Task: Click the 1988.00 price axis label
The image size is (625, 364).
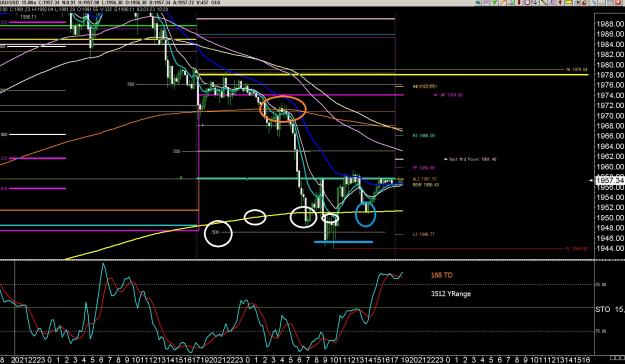Action: [610, 24]
